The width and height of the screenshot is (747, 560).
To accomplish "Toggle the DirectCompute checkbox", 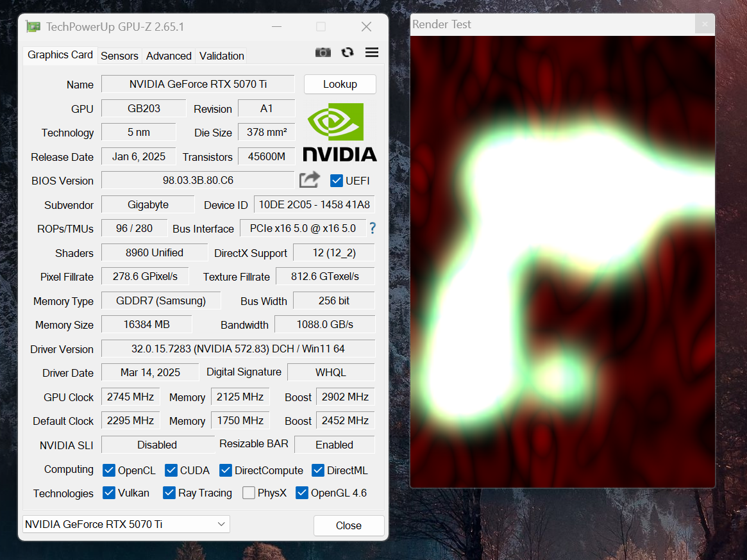I will (225, 470).
